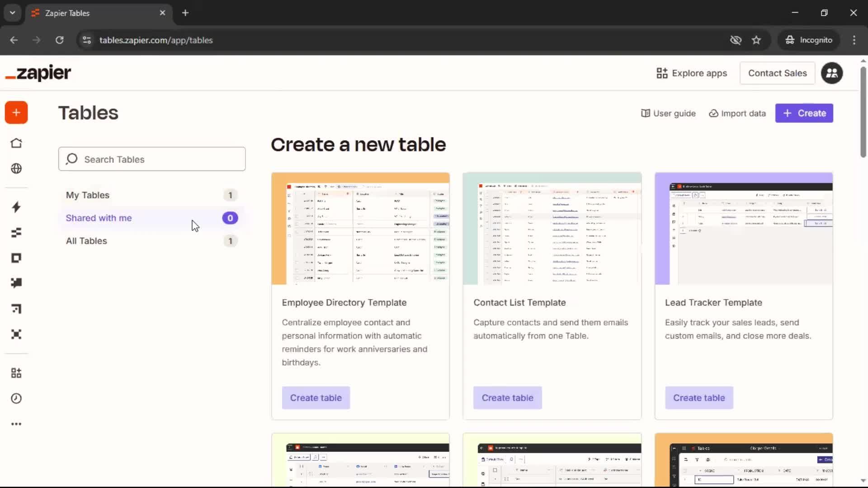Close the Zapier Tables tab
Screen dimensions: 868x488
pyautogui.click(x=162, y=13)
